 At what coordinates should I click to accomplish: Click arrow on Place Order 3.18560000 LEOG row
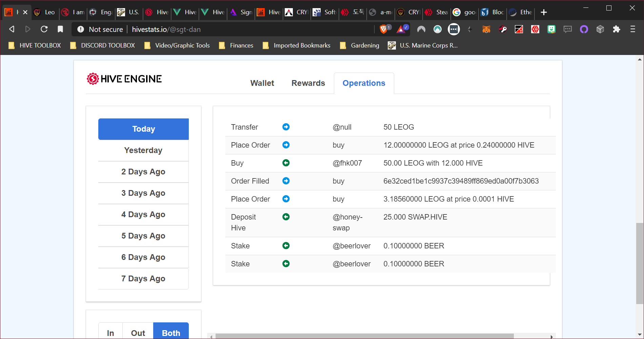(286, 199)
